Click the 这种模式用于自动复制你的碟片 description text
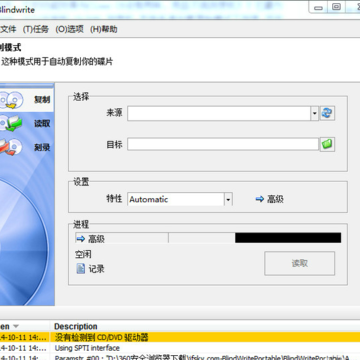Viewport: 360px width, 360px height. [57, 62]
